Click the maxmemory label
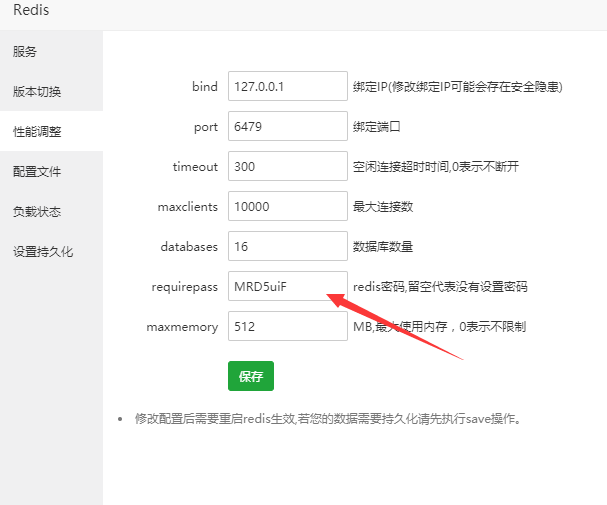Image resolution: width=607 pixels, height=505 pixels. click(182, 327)
